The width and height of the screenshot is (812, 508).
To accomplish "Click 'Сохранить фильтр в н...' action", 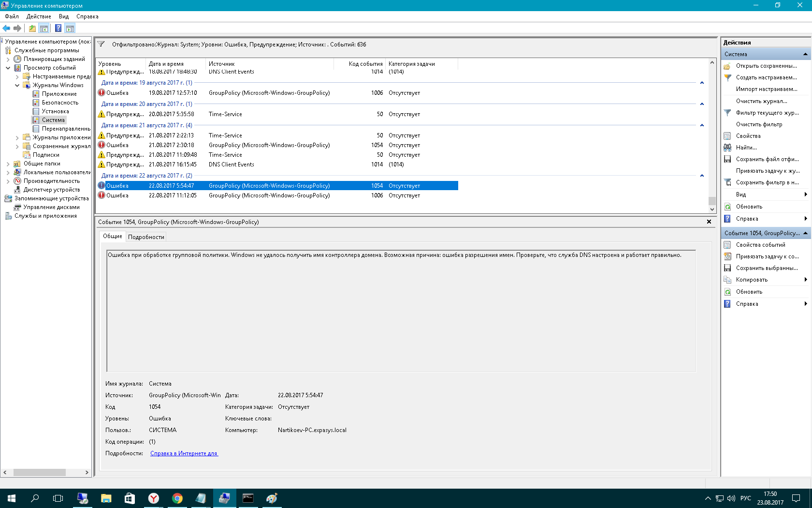I will point(766,182).
